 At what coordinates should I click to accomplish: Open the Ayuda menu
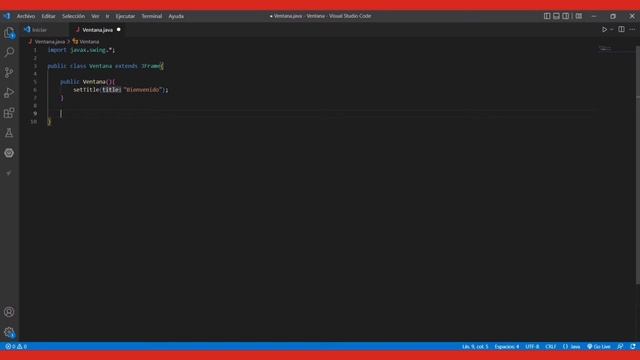click(176, 16)
